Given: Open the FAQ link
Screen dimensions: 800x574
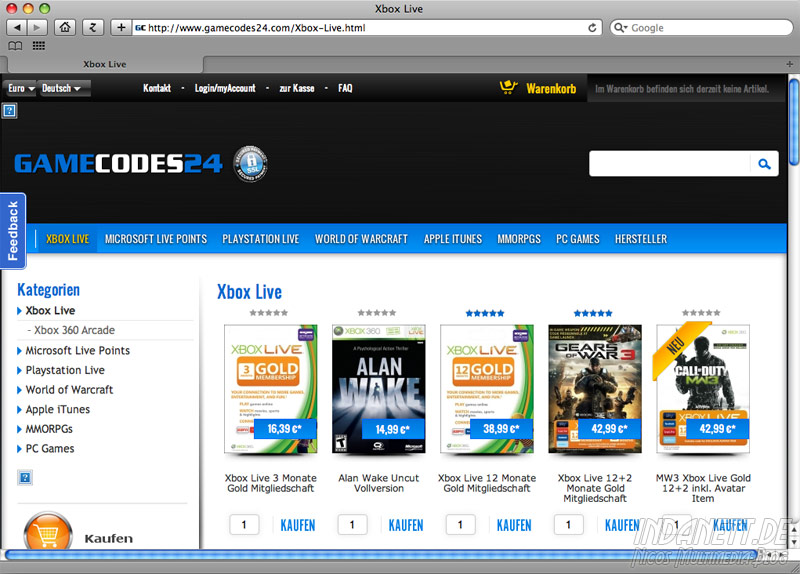Looking at the screenshot, I should point(345,88).
